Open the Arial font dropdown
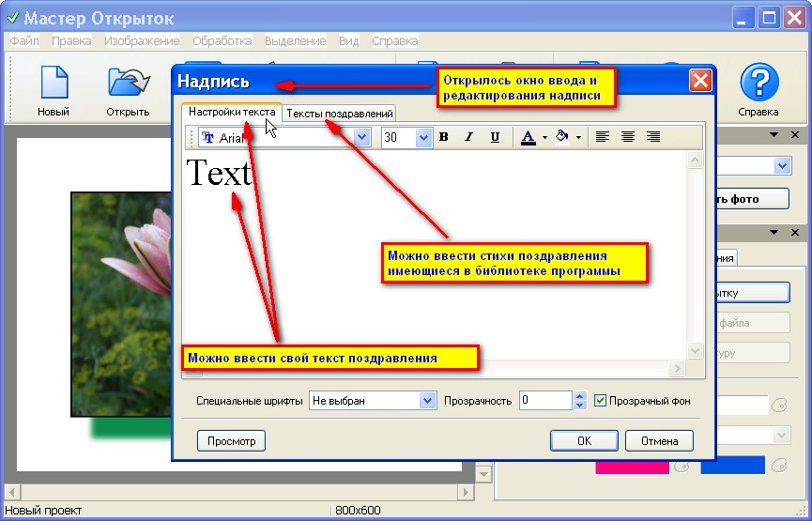Screen dimensions: 812x521 pos(362,137)
